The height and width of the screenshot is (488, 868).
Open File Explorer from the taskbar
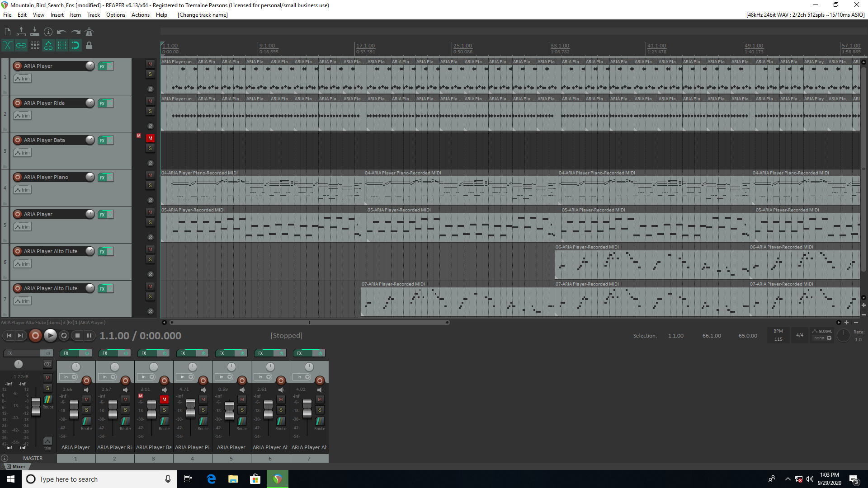tap(233, 479)
